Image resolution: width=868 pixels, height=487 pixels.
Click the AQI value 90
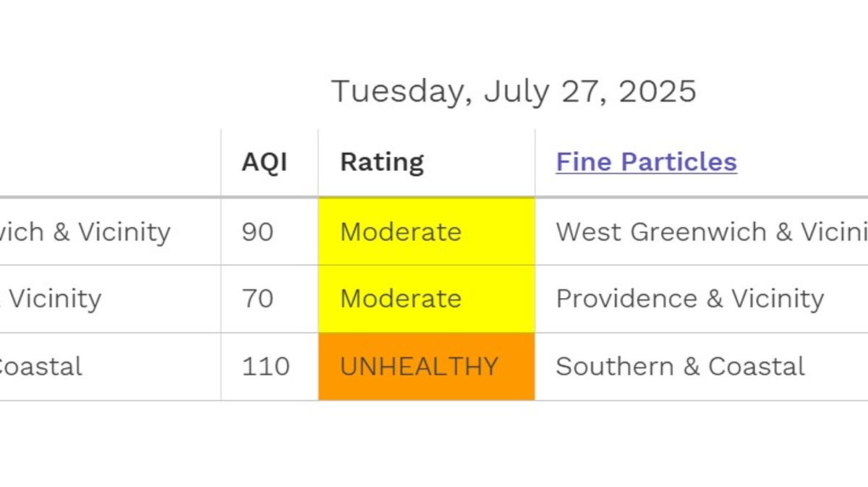(x=258, y=232)
